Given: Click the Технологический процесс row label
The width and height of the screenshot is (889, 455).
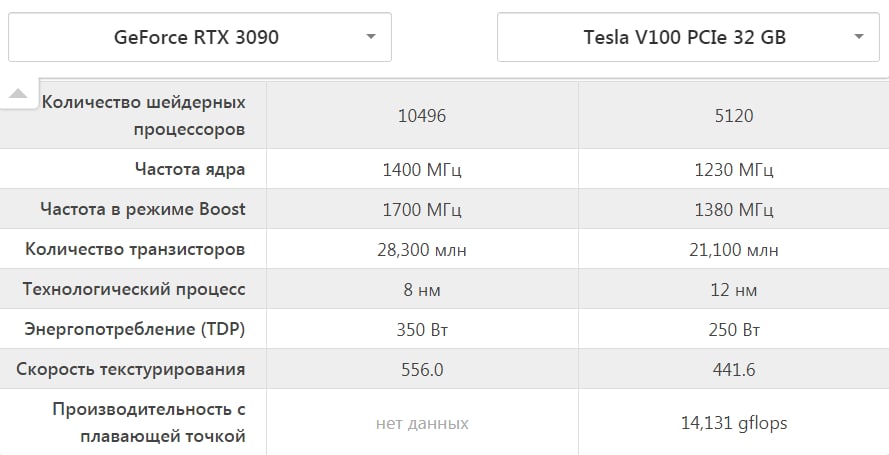Looking at the screenshot, I should [x=134, y=289].
